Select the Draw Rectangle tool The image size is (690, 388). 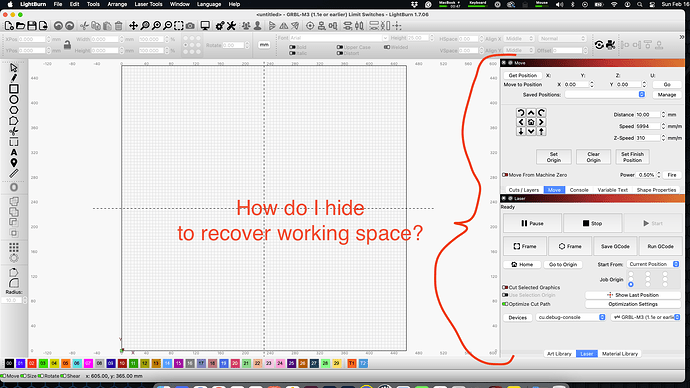coord(14,89)
